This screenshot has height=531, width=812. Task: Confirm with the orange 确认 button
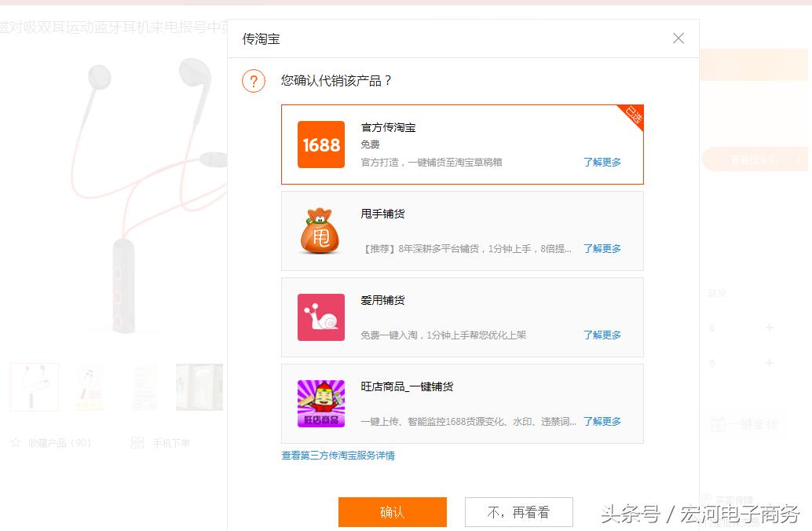(392, 511)
